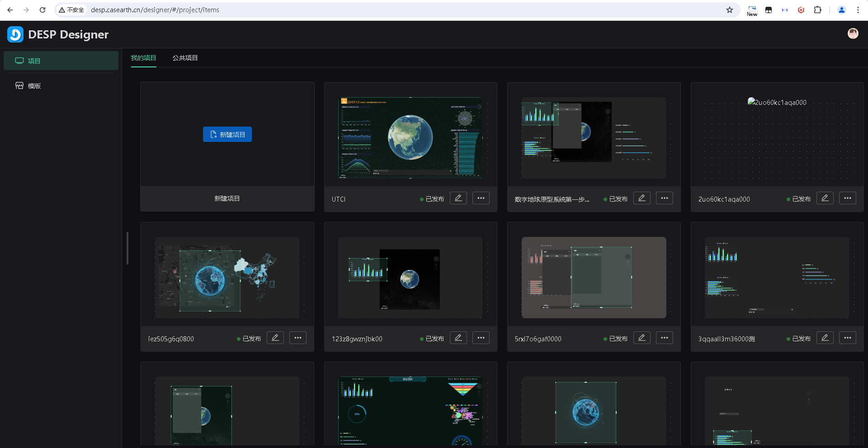This screenshot has height=448, width=868.
Task: Open more options menu for UTCI project
Action: [x=481, y=198]
